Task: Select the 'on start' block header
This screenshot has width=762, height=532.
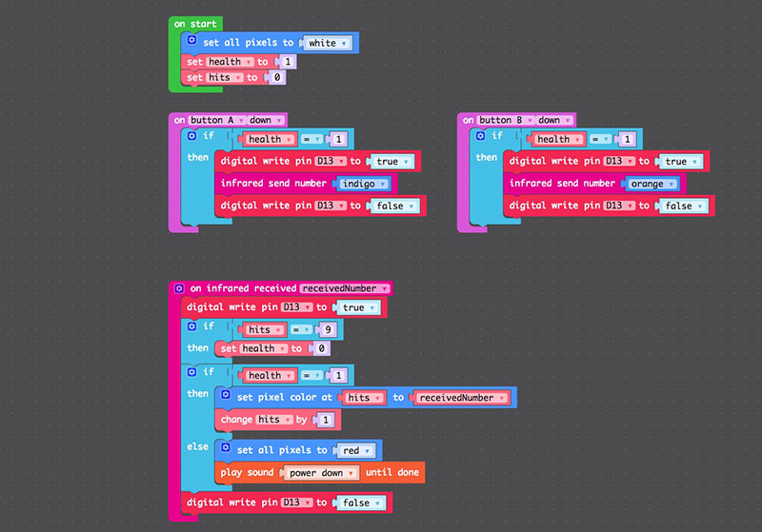Action: [x=194, y=23]
